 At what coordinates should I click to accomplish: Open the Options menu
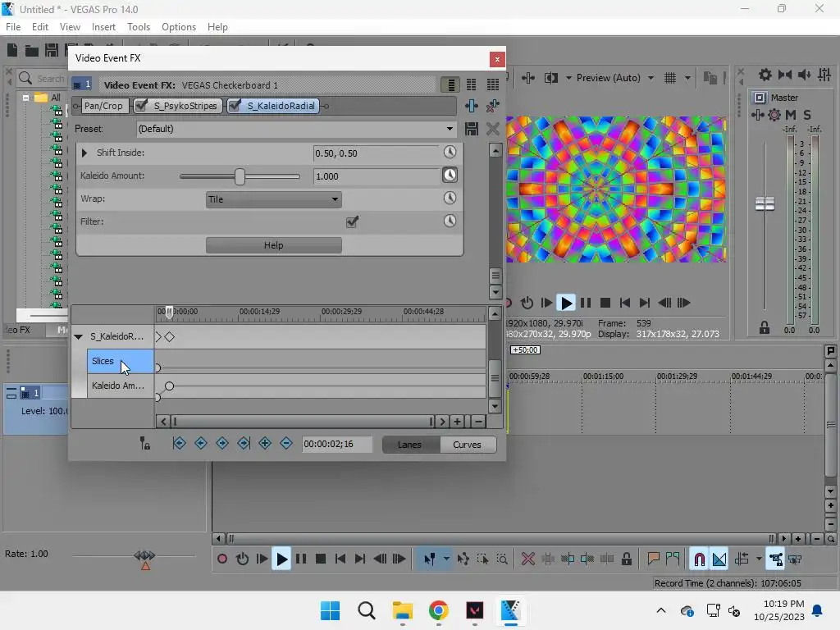(x=179, y=27)
